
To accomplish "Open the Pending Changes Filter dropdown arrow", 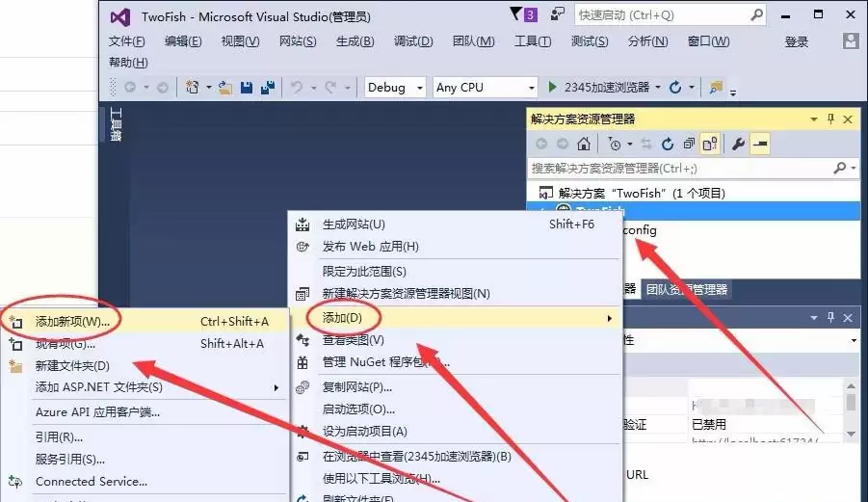I will pos(630,145).
